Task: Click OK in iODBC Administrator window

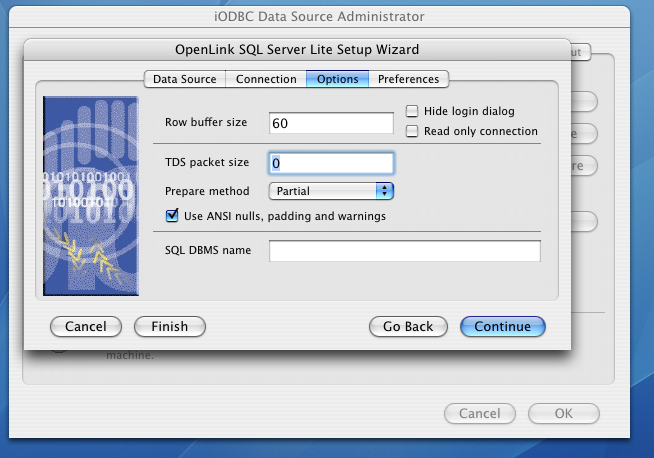Action: [563, 413]
